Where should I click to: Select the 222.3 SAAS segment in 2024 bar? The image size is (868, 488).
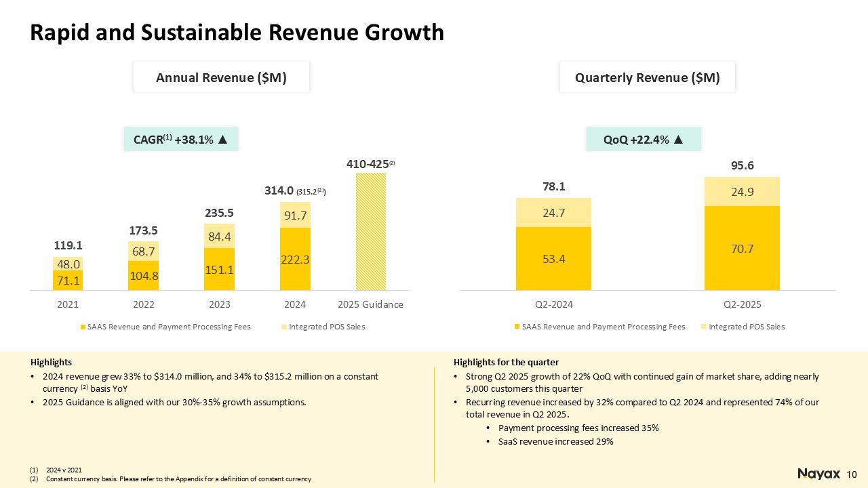click(295, 259)
